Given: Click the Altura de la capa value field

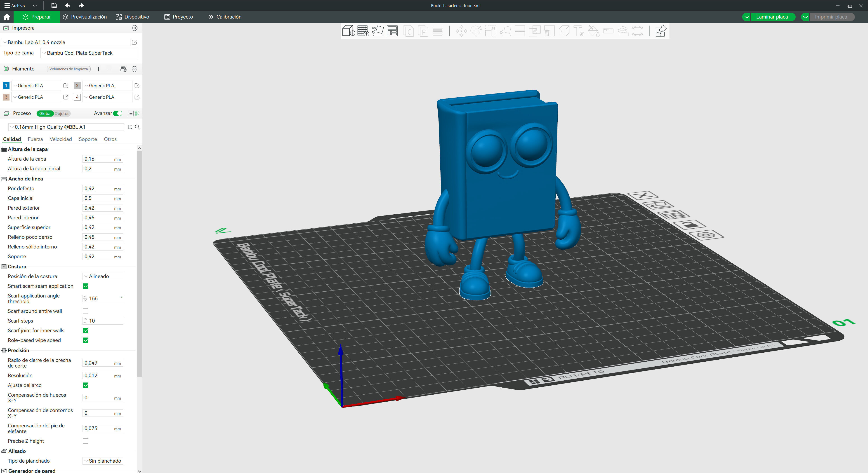Looking at the screenshot, I should [x=103, y=159].
